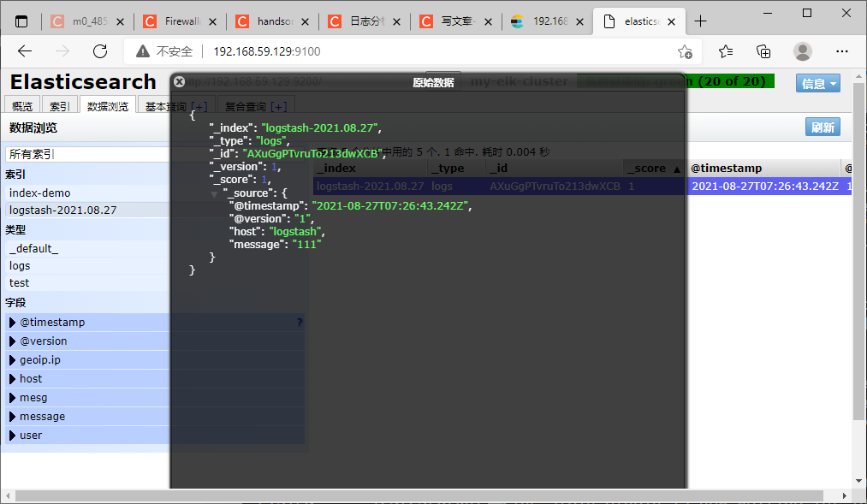Close the m0_485 tab
This screenshot has width=867, height=504.
120,21
